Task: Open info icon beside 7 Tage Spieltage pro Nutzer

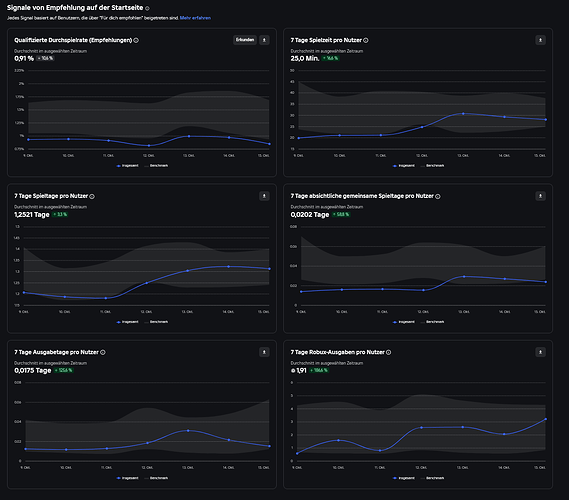Action: click(92, 196)
